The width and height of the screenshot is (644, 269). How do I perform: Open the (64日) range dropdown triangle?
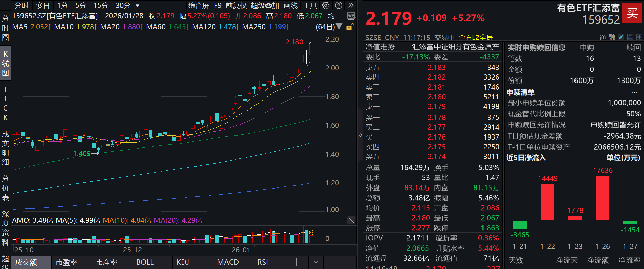(x=339, y=26)
